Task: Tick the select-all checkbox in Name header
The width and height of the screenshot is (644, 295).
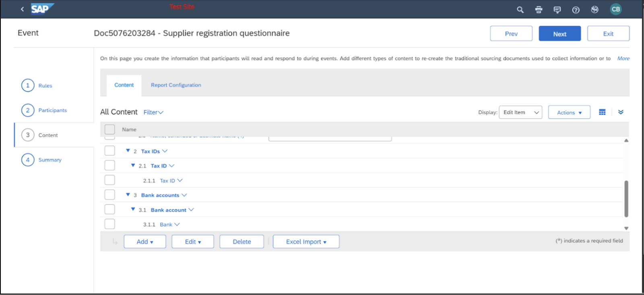Action: [109, 129]
